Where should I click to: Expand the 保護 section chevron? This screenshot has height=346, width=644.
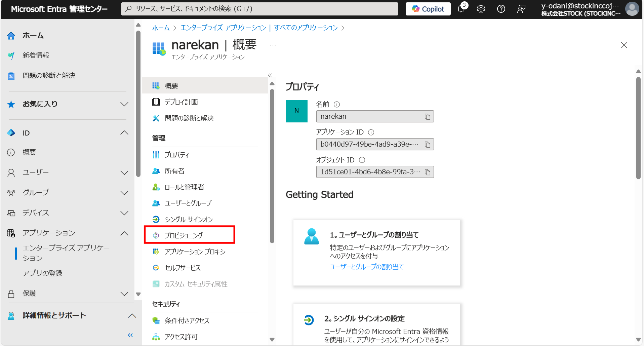click(124, 294)
